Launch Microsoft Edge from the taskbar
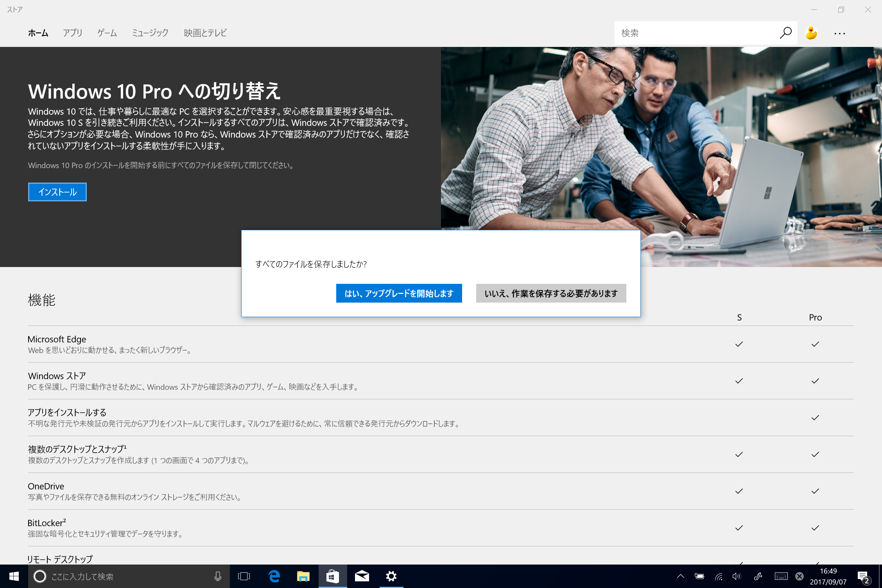The image size is (882, 588). tap(274, 576)
